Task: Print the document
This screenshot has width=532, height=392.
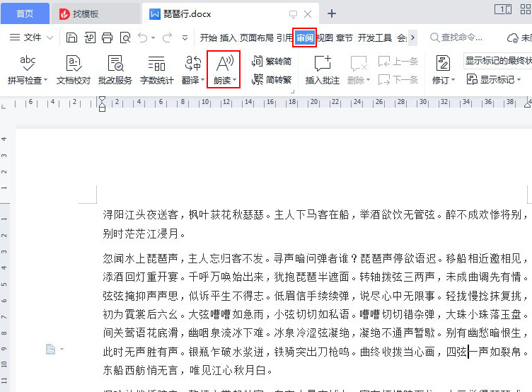Action: [108, 38]
